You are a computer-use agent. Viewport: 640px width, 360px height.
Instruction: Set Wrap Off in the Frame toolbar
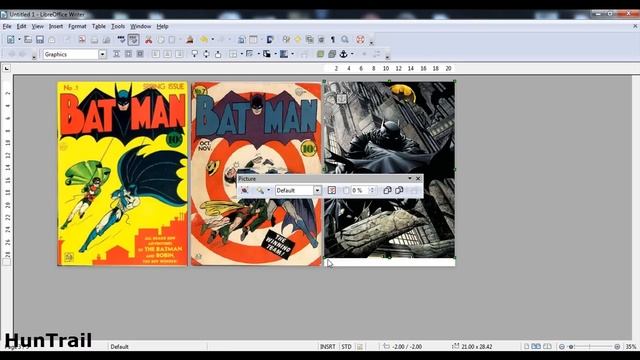[x=116, y=54]
